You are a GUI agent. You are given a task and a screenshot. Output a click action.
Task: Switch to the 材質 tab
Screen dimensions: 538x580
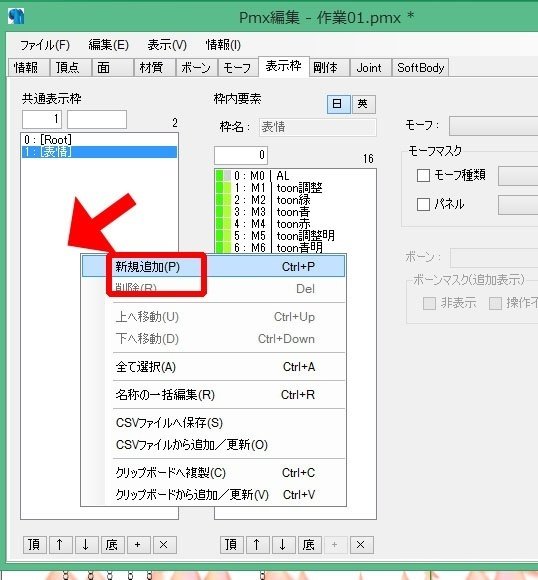tap(155, 68)
